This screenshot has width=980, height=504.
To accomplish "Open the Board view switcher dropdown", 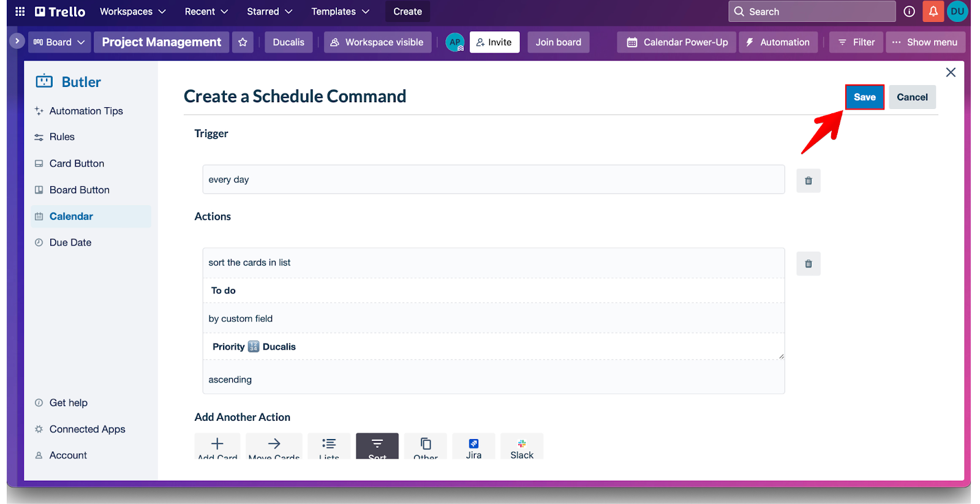I will click(59, 42).
